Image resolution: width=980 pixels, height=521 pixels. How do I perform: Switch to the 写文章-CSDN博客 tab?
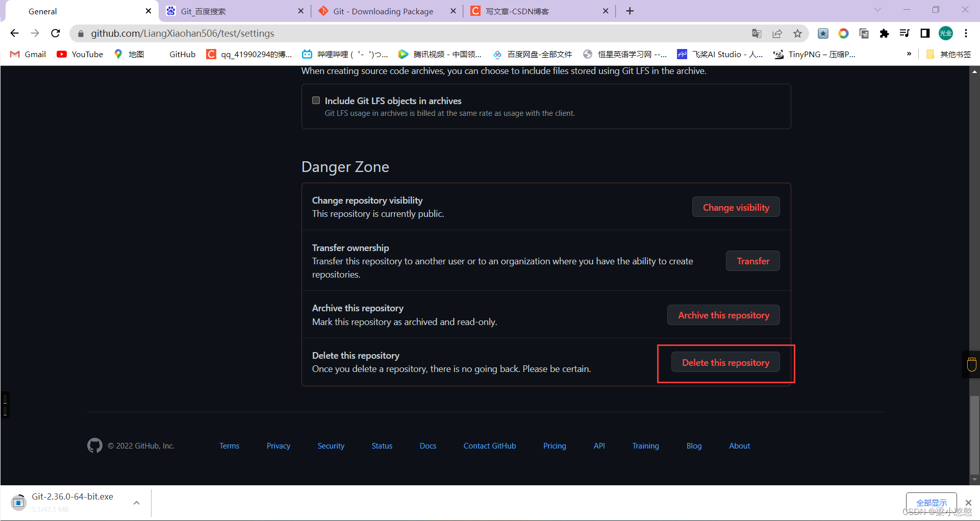pyautogui.click(x=539, y=11)
